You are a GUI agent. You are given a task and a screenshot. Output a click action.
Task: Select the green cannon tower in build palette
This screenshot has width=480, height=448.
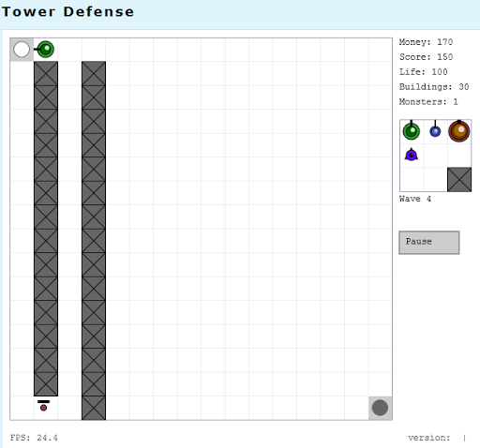[x=411, y=130]
